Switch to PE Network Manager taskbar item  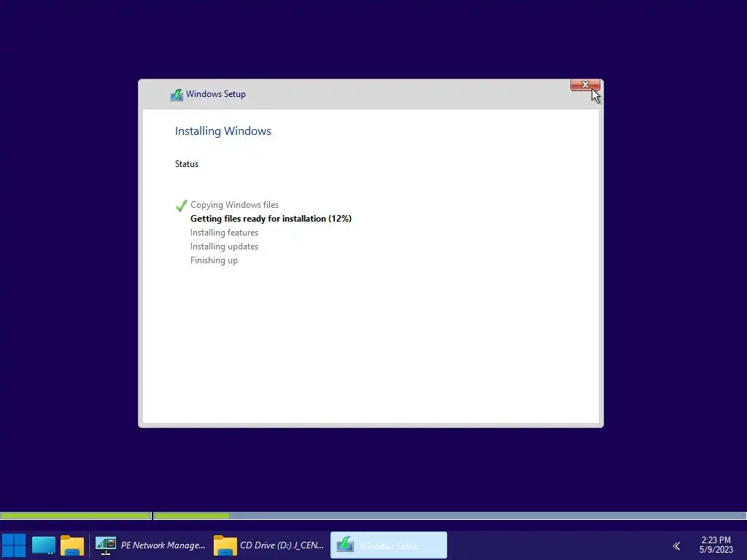[150, 545]
